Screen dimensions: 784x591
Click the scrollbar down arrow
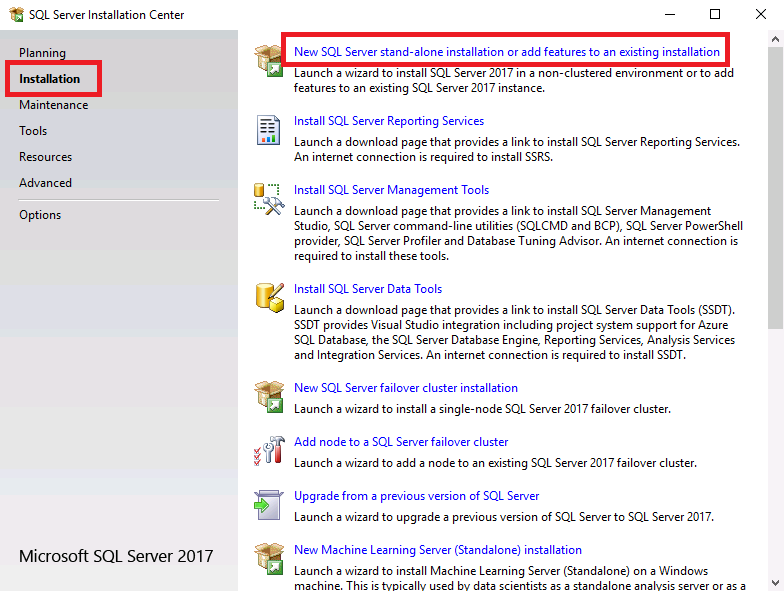775,581
